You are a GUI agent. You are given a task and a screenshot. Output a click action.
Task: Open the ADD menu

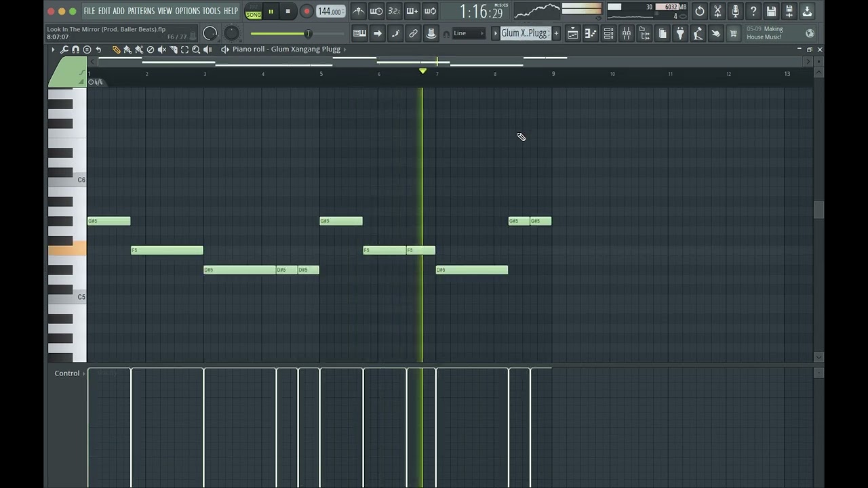tap(119, 11)
